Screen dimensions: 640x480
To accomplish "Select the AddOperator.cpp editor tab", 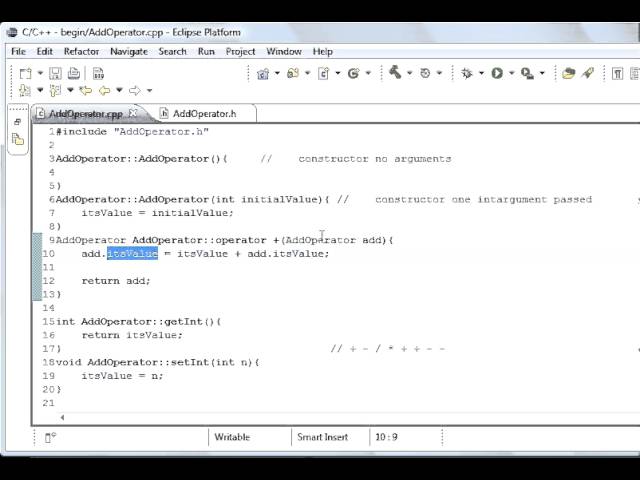I will coord(86,113).
